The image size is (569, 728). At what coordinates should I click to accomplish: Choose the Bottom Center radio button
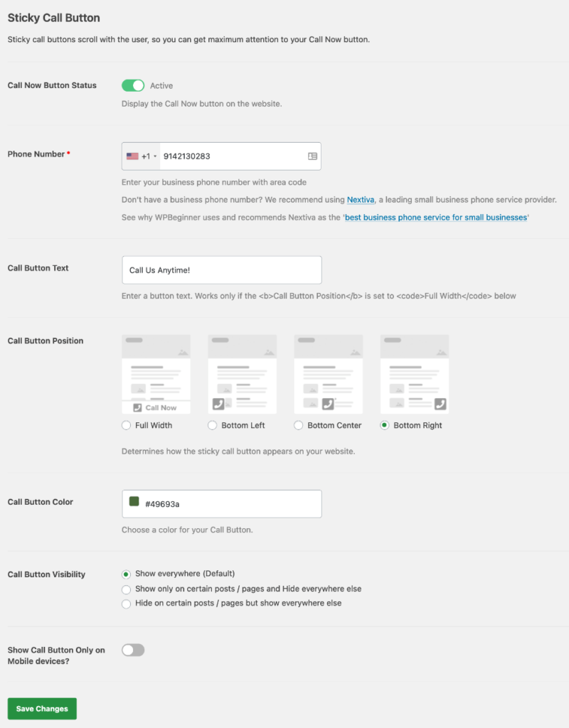pos(299,425)
